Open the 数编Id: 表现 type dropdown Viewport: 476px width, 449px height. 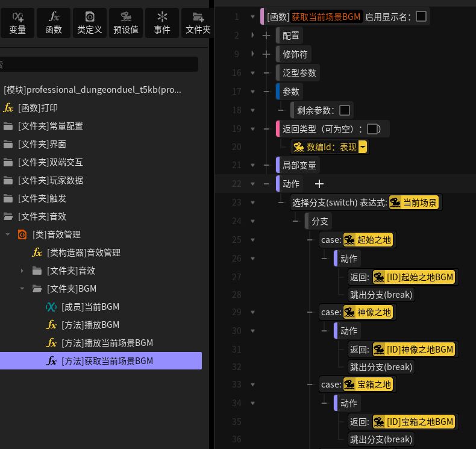coord(362,147)
